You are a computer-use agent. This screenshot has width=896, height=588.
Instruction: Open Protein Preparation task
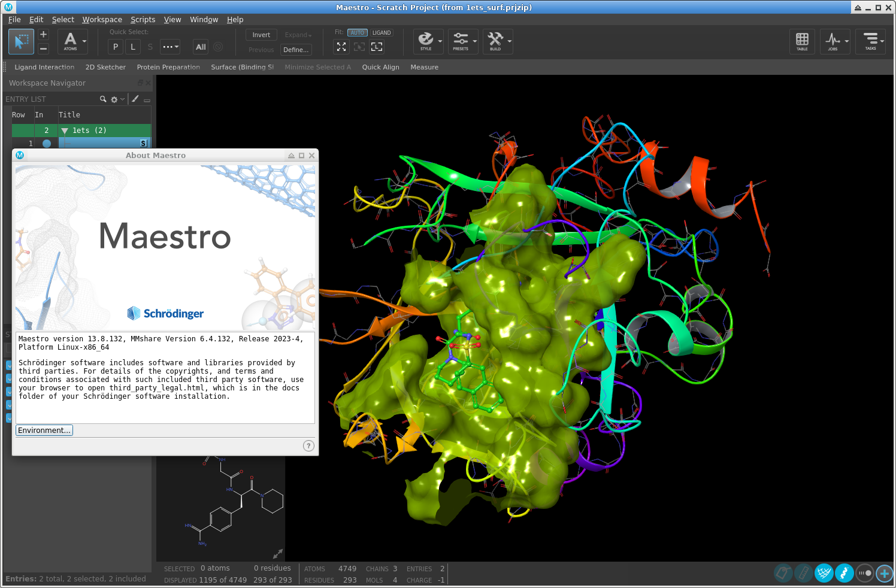pos(168,67)
